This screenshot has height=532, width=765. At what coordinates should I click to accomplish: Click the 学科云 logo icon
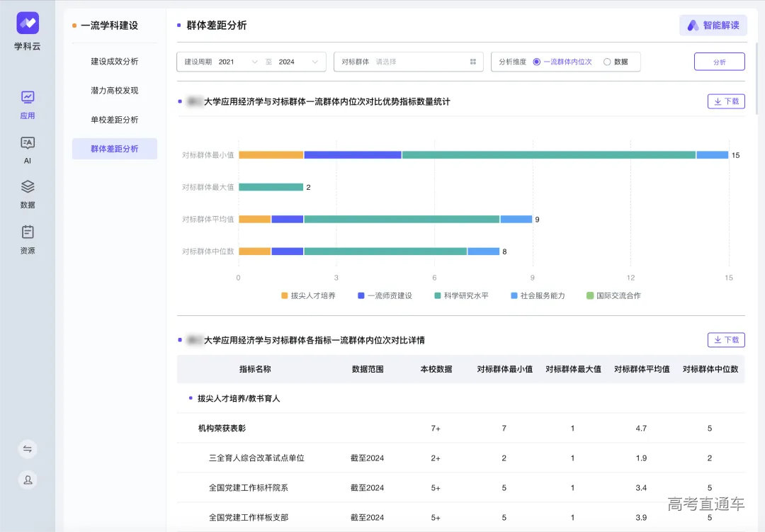coord(28,23)
